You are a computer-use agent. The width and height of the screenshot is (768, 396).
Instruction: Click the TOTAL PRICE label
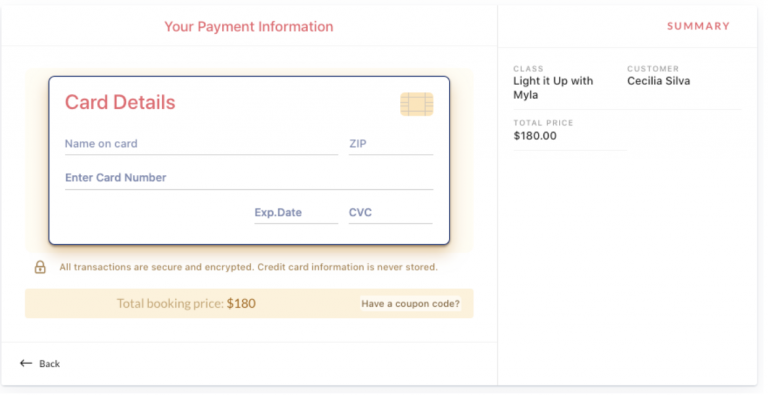[543, 123]
